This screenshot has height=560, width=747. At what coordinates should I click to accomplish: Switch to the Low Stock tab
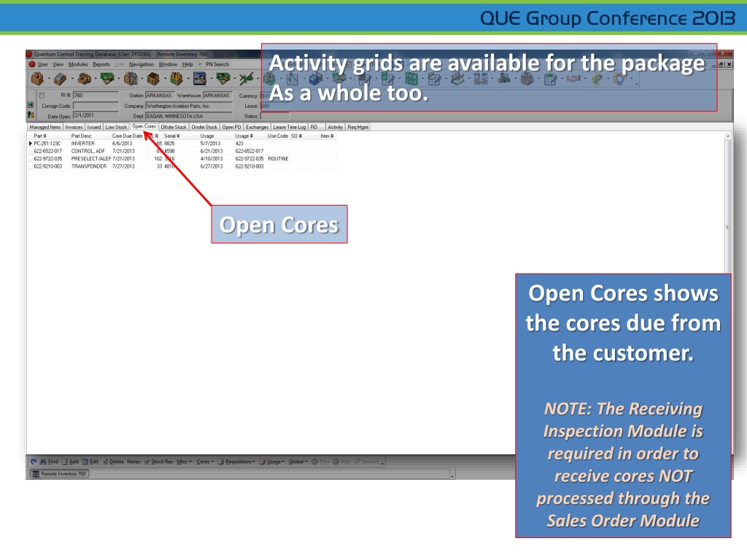116,127
